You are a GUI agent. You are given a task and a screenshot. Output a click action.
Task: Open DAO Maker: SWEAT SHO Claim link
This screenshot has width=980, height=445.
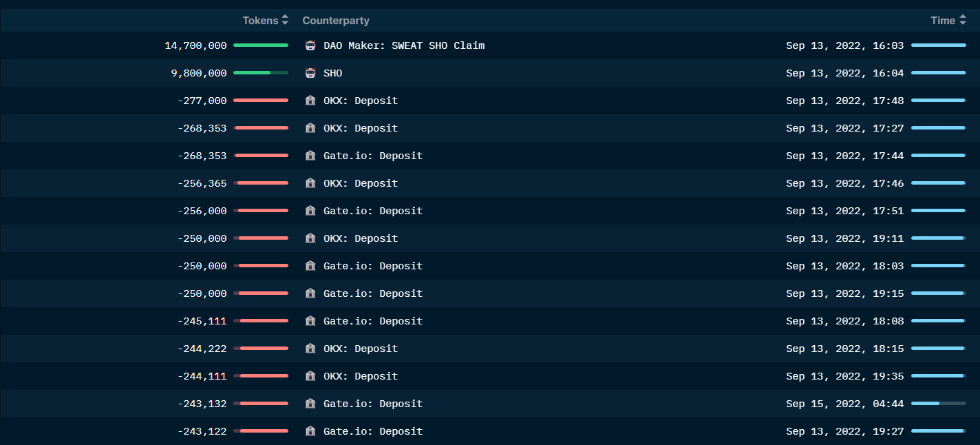[x=404, y=45]
